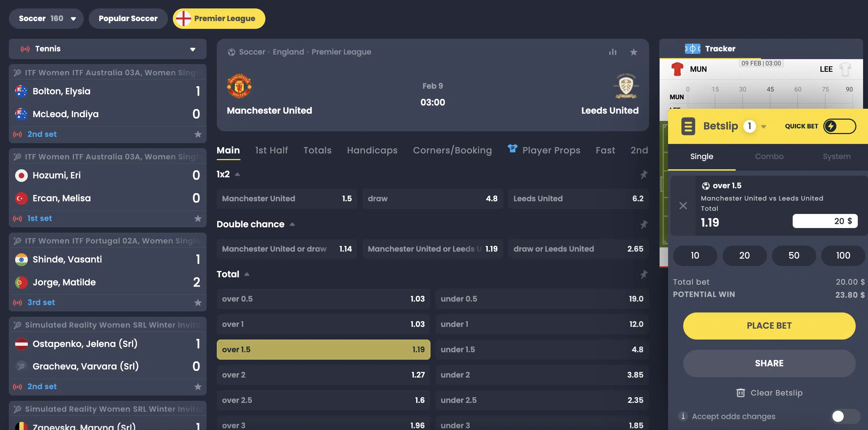Click the England flag in Premier League chip
The height and width of the screenshot is (430, 868).
pos(183,19)
